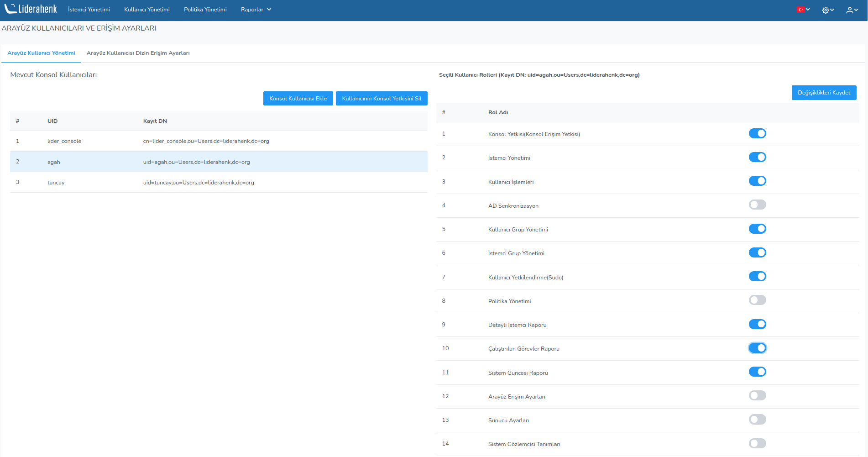Click DN cn=lider_console,ou=Users,dc=liderahenk,dc=org
This screenshot has width=868, height=457.
pyautogui.click(x=206, y=141)
